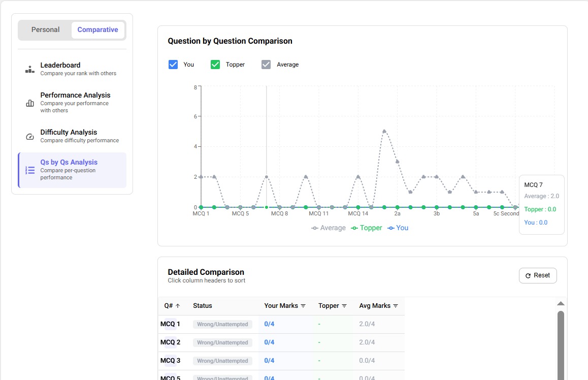Click 2.0/4 average in MCQ 2 row
The width and height of the screenshot is (588, 380).
[367, 342]
